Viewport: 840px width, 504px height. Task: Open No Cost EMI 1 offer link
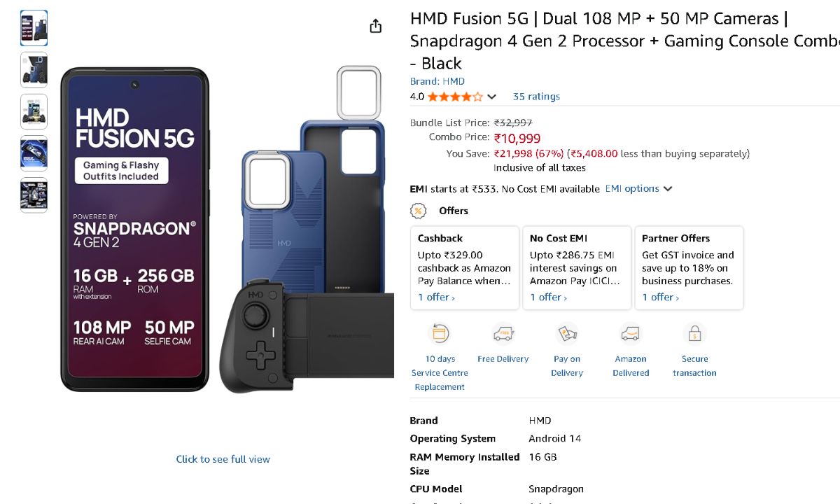click(x=548, y=297)
